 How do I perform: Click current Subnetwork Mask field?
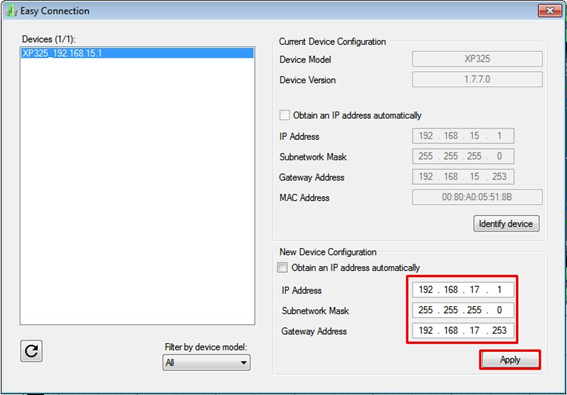point(463,156)
